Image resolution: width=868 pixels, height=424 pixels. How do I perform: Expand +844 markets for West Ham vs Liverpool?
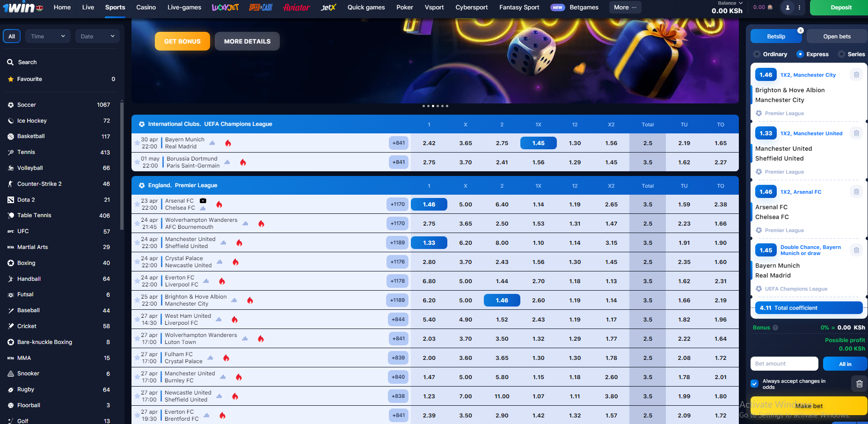[399, 320]
